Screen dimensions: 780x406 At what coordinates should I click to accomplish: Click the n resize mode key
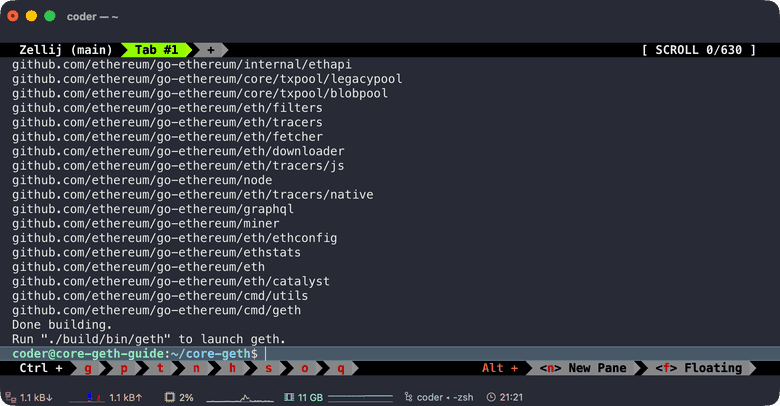point(196,368)
